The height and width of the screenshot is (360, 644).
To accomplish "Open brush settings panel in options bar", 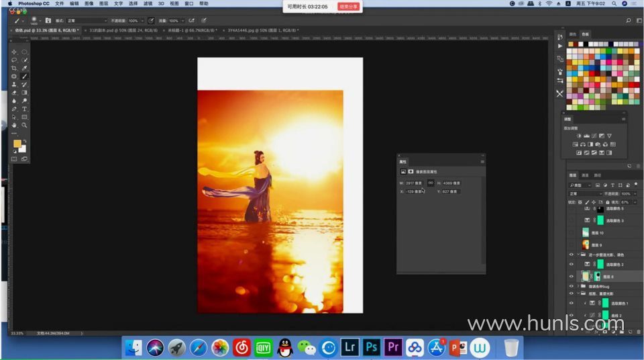I will (x=48, y=20).
